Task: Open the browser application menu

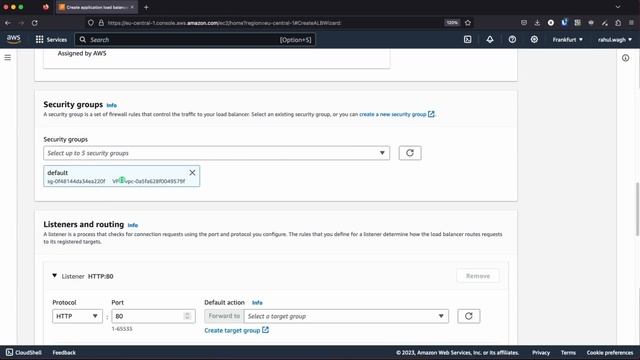Action: pos(631,23)
